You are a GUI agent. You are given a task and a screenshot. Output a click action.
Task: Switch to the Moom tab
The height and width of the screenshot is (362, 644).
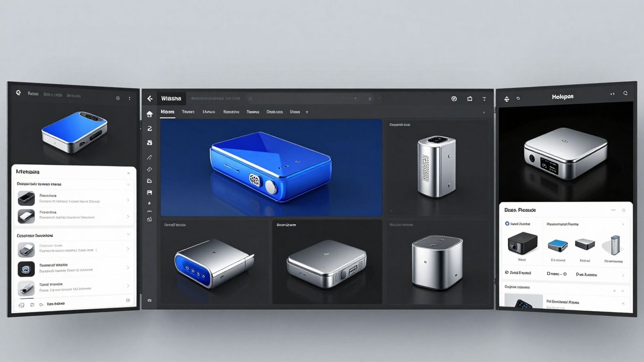click(167, 112)
